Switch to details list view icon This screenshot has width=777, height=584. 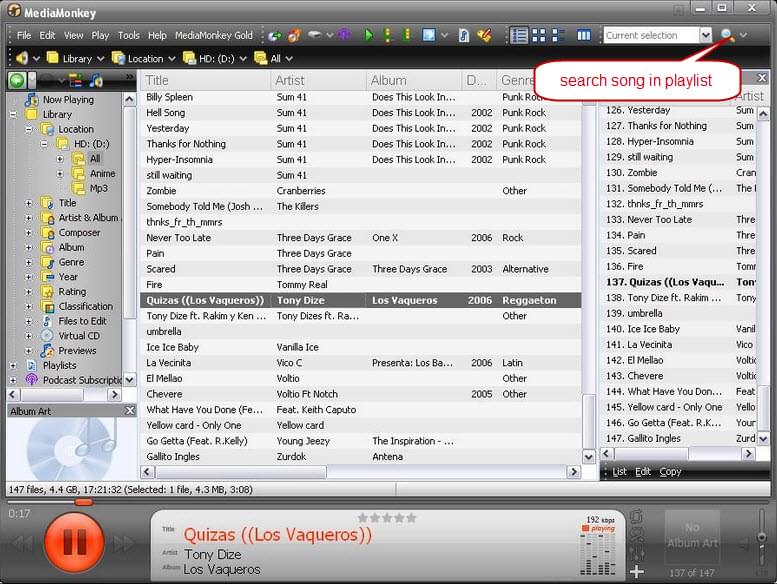519,35
